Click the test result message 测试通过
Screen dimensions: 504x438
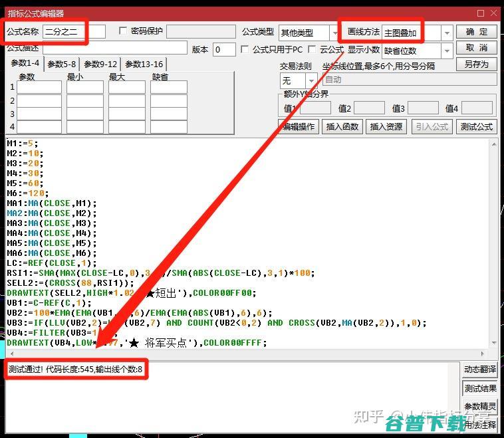pyautogui.click(x=75, y=370)
